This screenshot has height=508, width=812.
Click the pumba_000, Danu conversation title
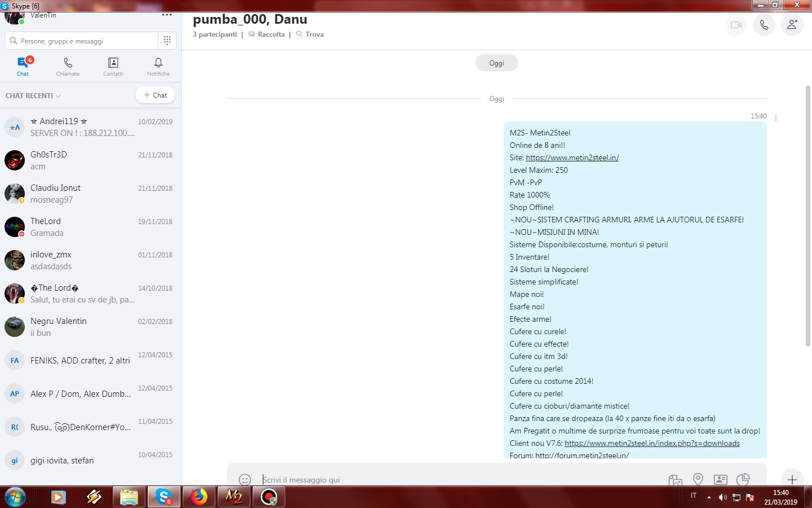click(x=250, y=20)
